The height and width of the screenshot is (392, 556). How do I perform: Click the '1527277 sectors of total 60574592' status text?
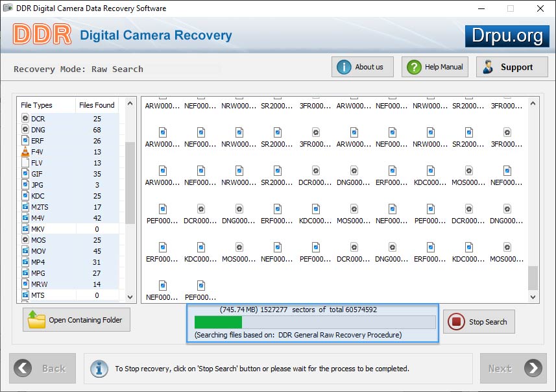tap(319, 310)
